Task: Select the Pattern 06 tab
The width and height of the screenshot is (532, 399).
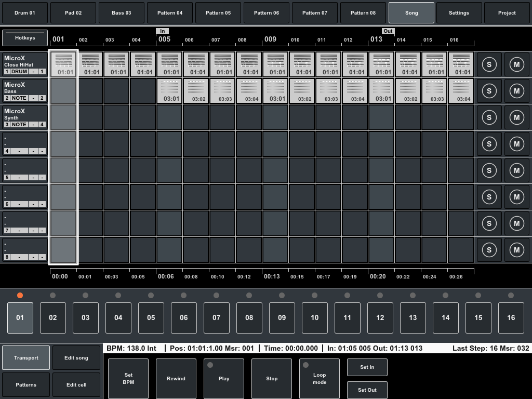Action: tap(266, 12)
